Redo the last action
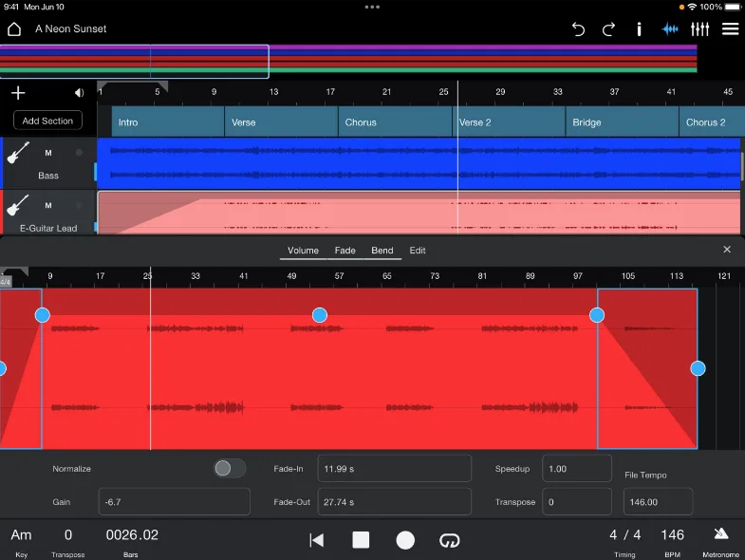This screenshot has width=745, height=560. point(608,29)
